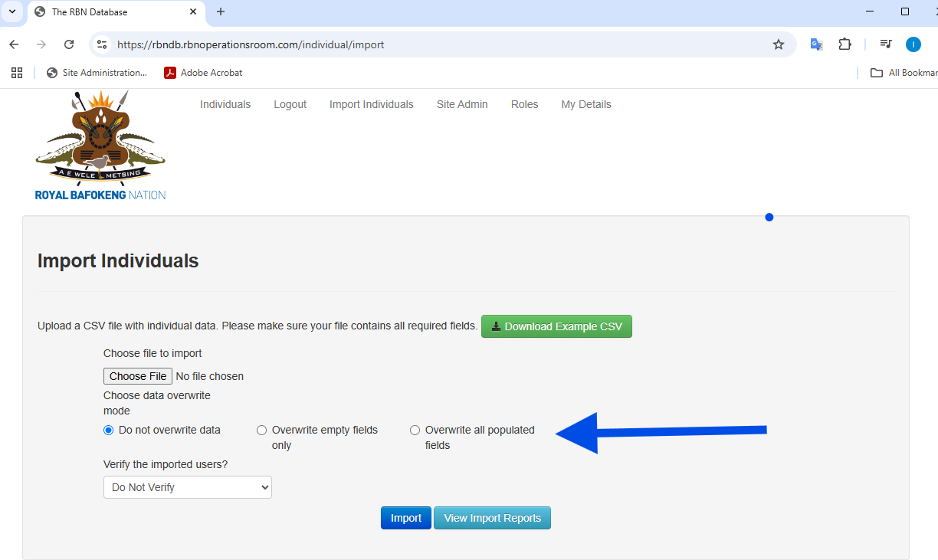Click the Download Example CSV button

[556, 326]
